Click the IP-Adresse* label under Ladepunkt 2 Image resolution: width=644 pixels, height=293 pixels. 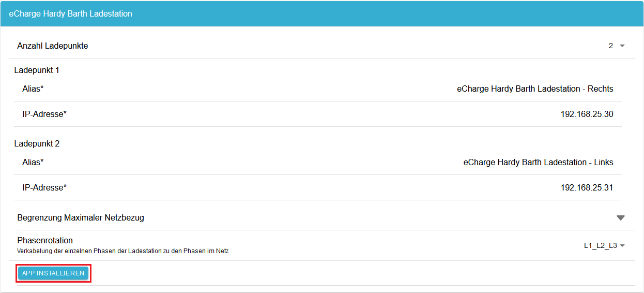(x=44, y=188)
